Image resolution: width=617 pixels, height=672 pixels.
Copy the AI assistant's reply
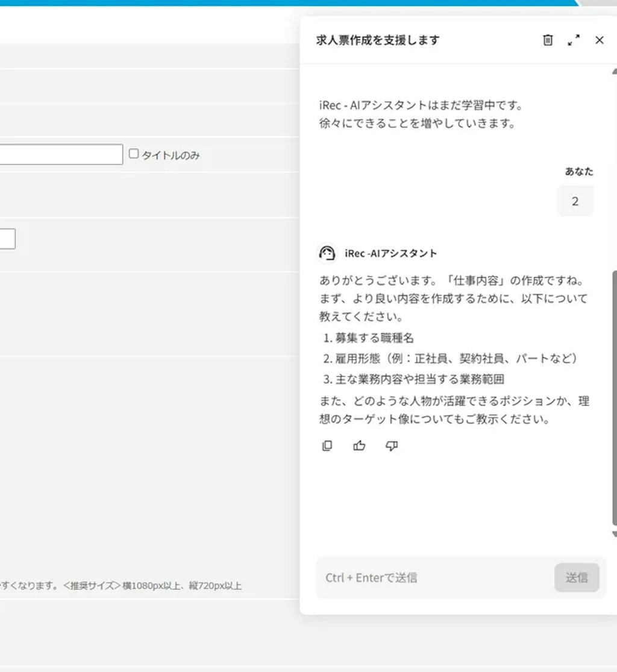tap(327, 445)
